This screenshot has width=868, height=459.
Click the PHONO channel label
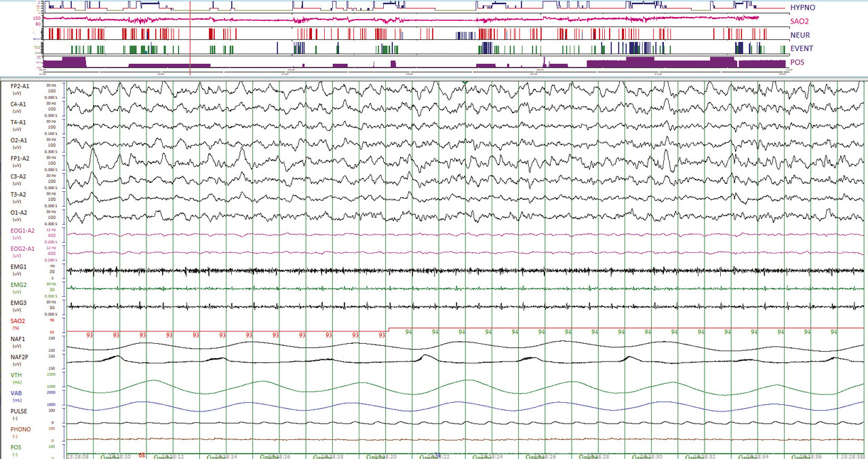[20, 428]
